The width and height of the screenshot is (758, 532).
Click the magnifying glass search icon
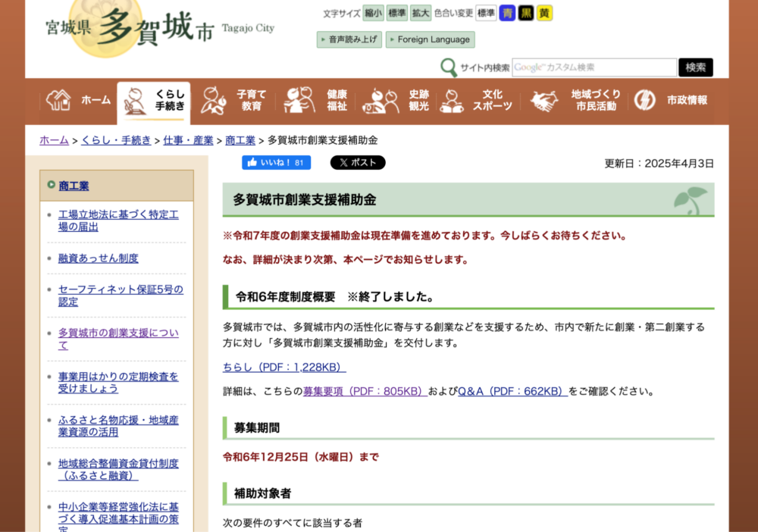click(x=449, y=67)
